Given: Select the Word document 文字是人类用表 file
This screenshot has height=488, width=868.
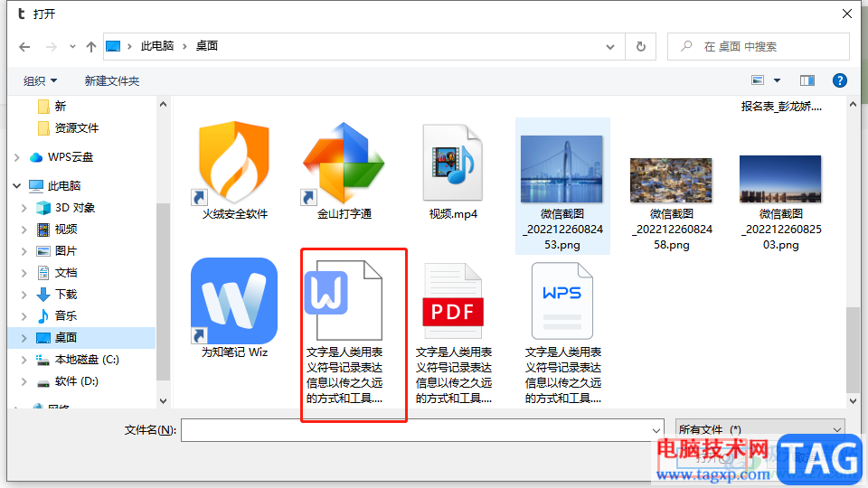Looking at the screenshot, I should click(344, 300).
